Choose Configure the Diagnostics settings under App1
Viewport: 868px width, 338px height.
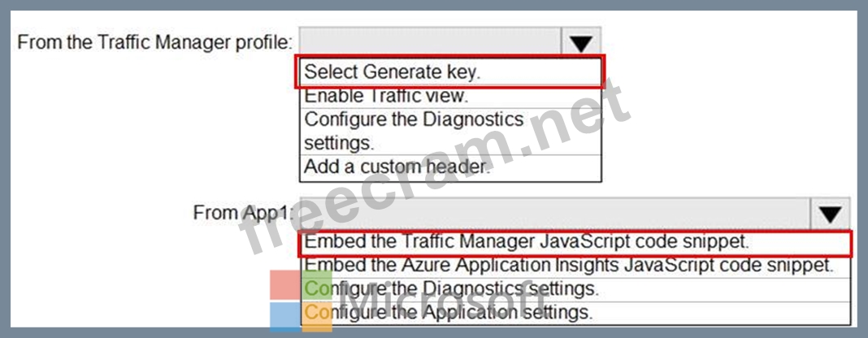[x=575, y=288]
